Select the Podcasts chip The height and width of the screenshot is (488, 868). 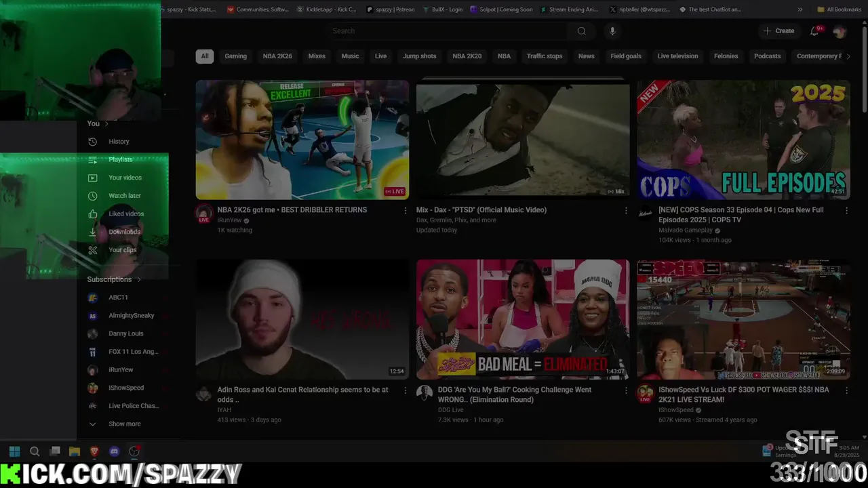(x=767, y=56)
